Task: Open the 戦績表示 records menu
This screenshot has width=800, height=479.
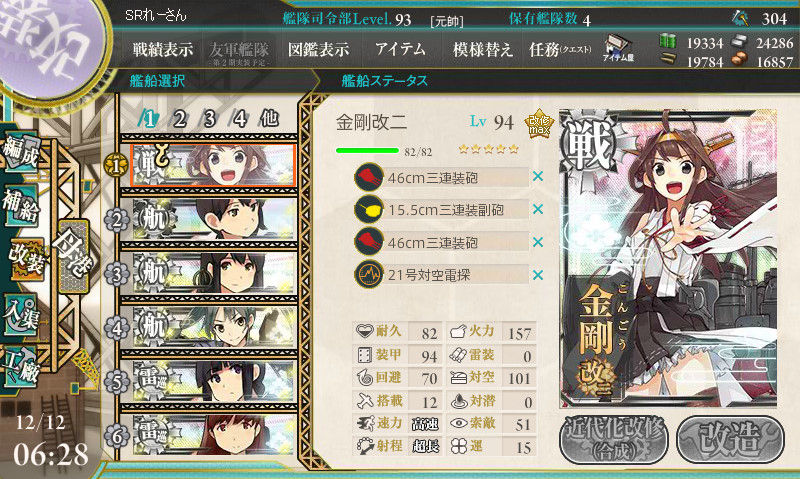Action: (x=163, y=49)
